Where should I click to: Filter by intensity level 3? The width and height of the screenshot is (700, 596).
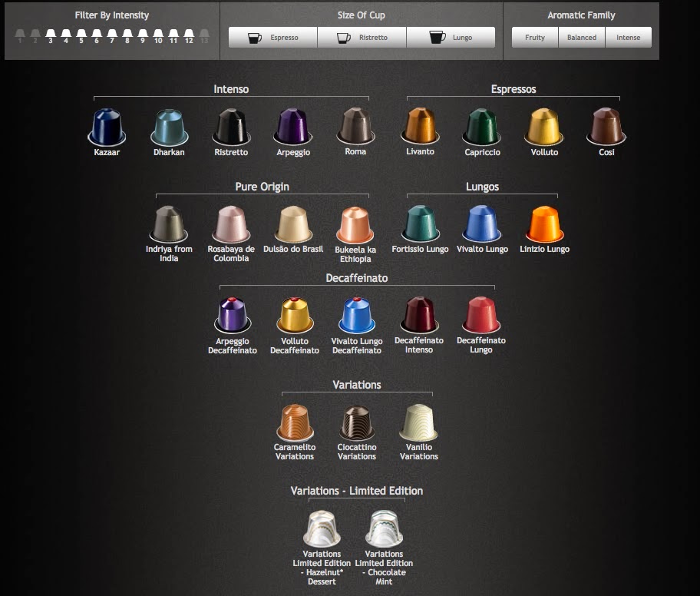click(x=51, y=36)
